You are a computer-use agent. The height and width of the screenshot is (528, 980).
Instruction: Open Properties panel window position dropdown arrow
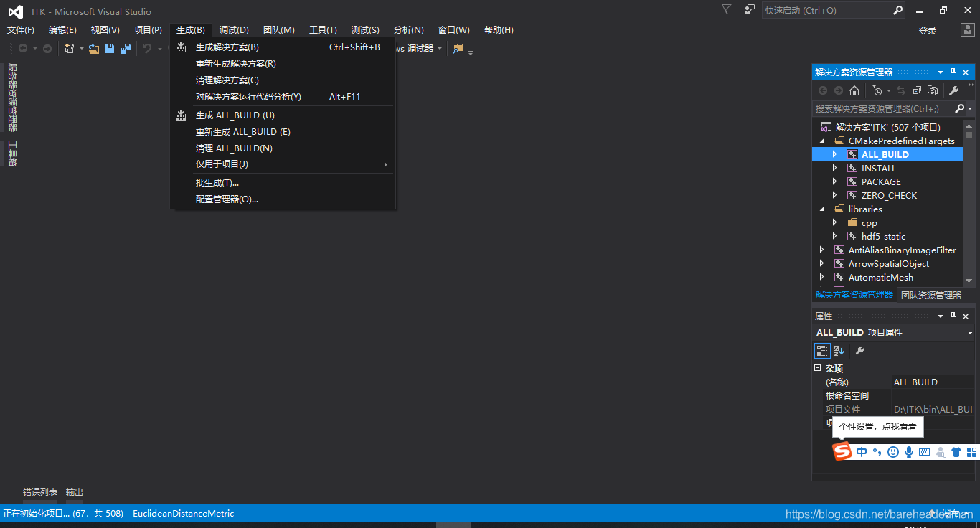[x=941, y=316]
